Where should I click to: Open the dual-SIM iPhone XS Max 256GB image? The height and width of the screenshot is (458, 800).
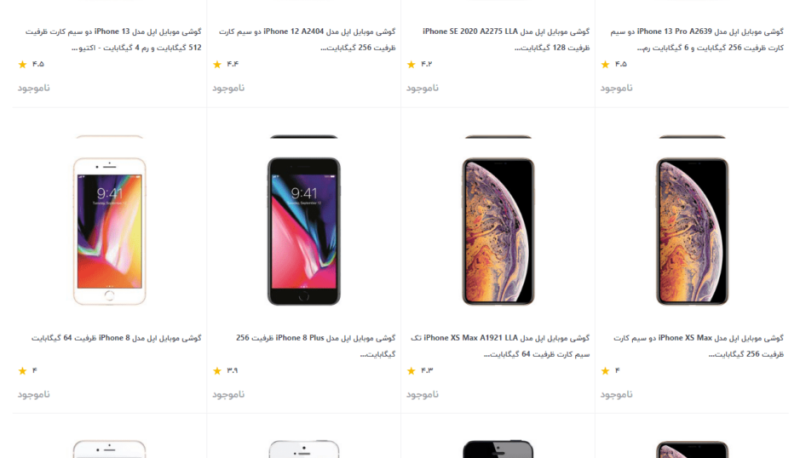[692, 231]
